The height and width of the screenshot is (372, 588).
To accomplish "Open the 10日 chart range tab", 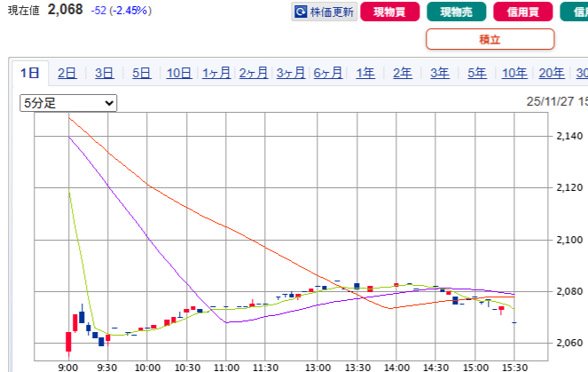I will point(178,74).
